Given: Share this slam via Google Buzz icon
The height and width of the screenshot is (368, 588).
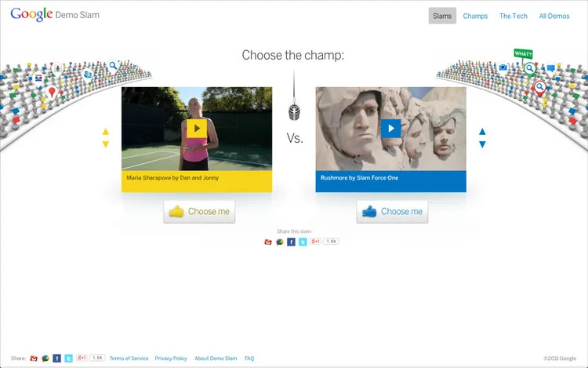Looking at the screenshot, I should [279, 242].
